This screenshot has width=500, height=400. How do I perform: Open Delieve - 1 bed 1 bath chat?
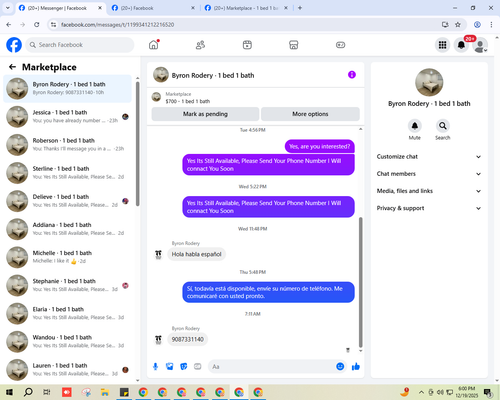coord(68,201)
